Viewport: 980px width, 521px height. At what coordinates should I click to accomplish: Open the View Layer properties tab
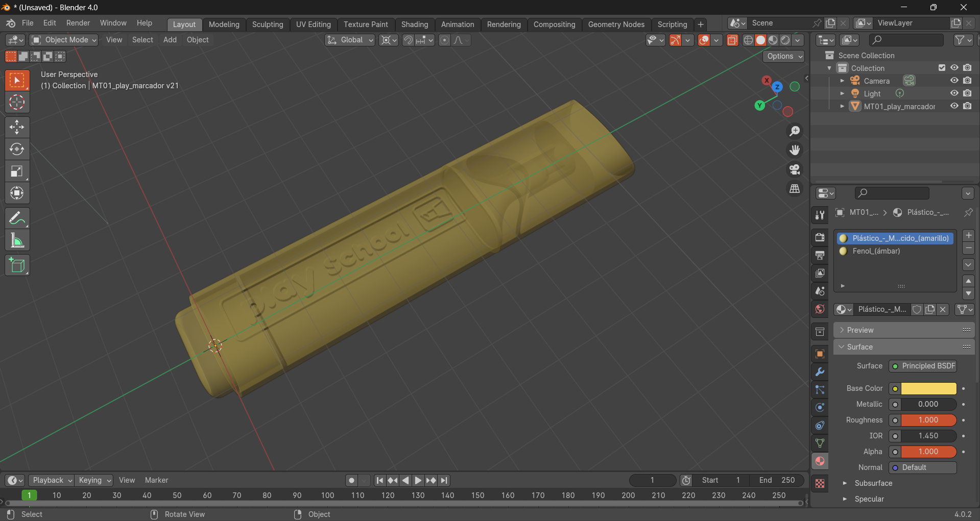point(820,273)
